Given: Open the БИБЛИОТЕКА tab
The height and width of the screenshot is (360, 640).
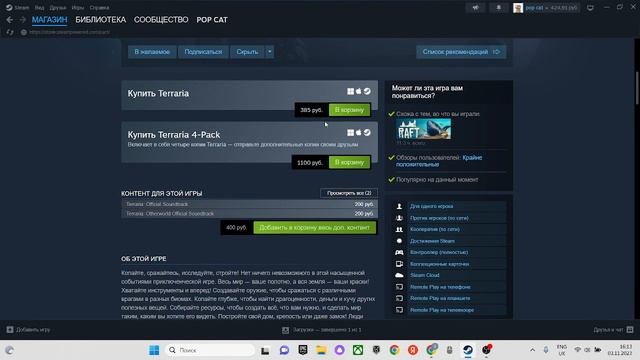Looking at the screenshot, I should pyautogui.click(x=101, y=20).
